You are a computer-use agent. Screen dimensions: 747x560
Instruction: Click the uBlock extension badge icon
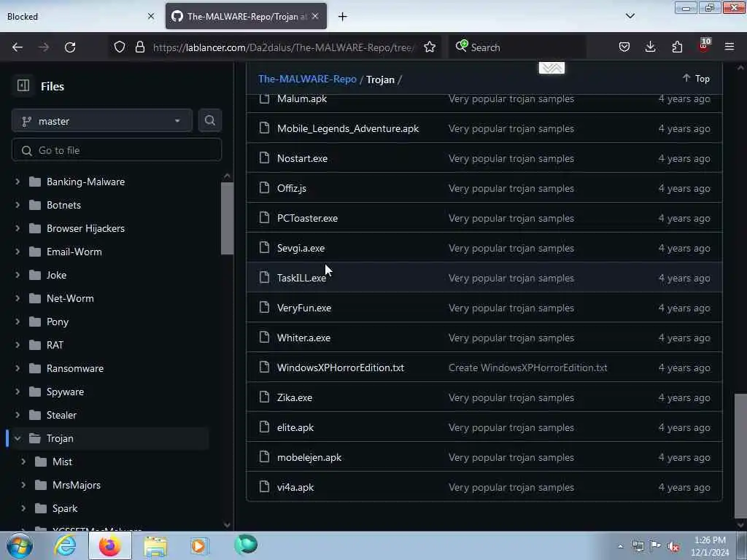[704, 46]
